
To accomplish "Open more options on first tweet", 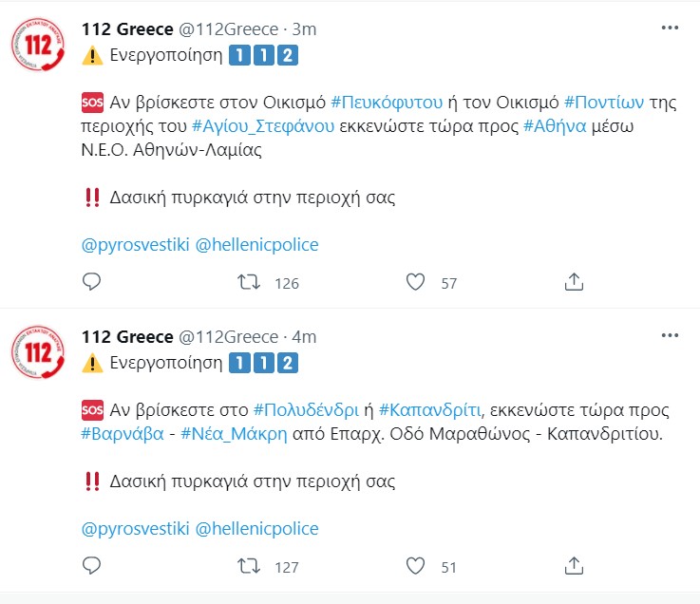I will [670, 28].
